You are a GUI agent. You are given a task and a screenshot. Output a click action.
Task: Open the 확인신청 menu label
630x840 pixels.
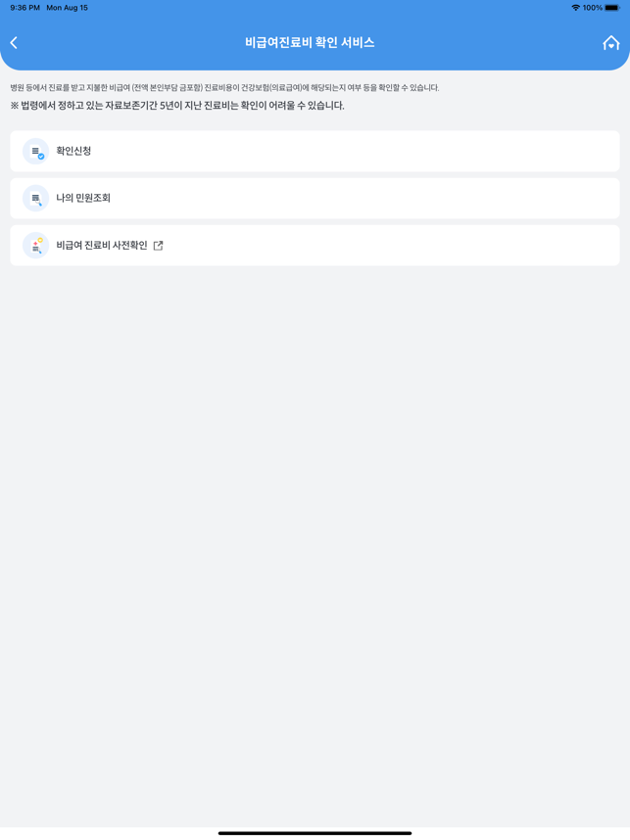click(x=73, y=151)
